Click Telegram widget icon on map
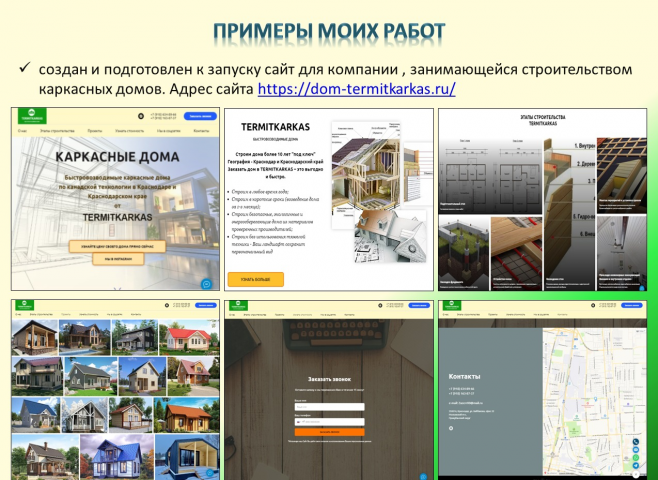This screenshot has width=658, height=480. tap(636, 466)
